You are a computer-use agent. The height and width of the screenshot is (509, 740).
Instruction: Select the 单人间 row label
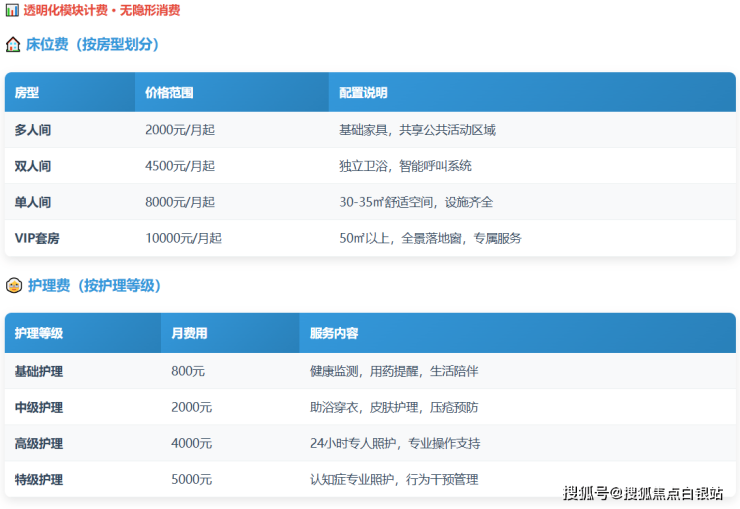(33, 202)
